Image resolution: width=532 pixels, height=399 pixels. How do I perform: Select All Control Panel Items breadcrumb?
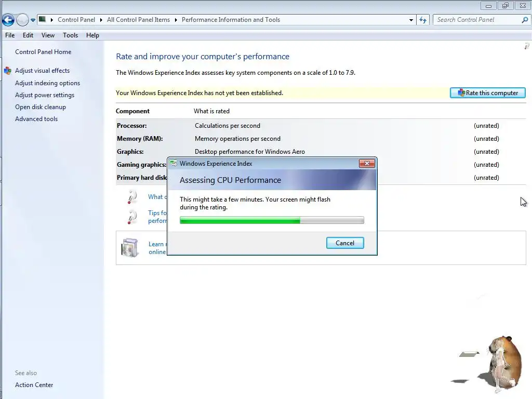pyautogui.click(x=138, y=20)
